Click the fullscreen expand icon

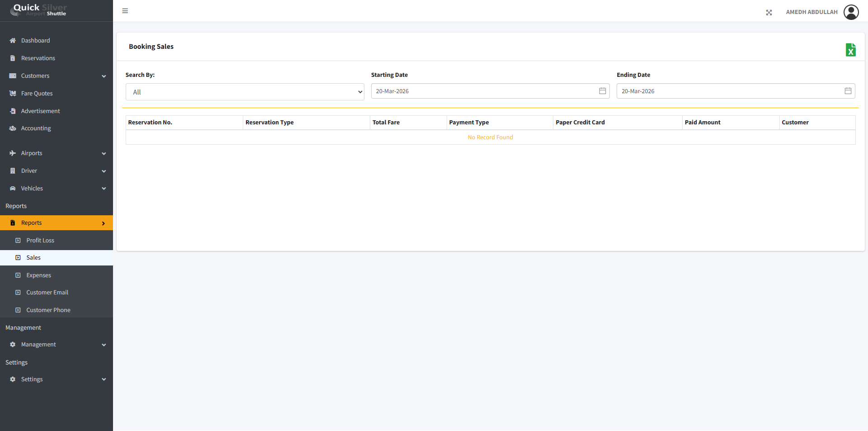(769, 13)
